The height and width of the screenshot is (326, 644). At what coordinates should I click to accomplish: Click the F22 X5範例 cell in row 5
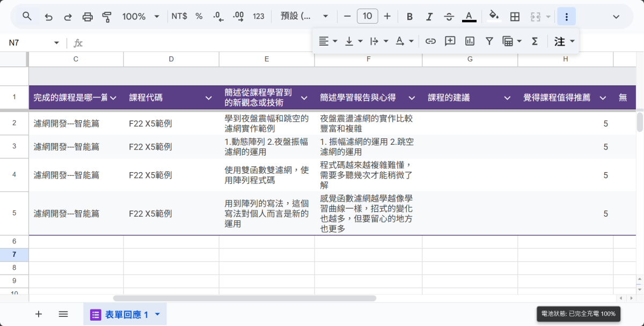pyautogui.click(x=171, y=213)
